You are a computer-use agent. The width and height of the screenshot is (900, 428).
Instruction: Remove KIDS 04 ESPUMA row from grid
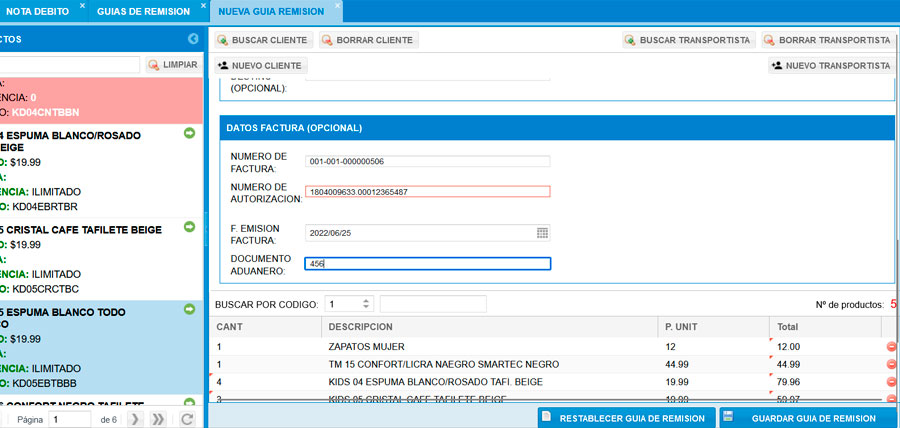pyautogui.click(x=891, y=381)
